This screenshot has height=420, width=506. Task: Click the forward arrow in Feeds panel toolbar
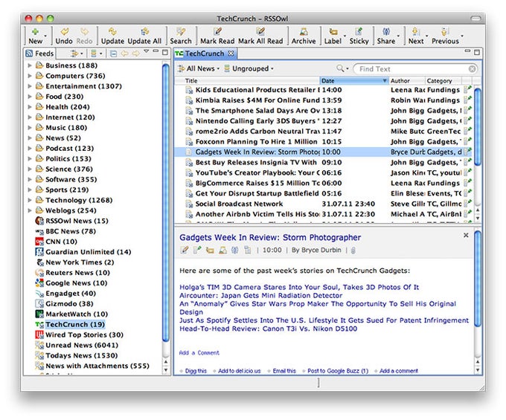(x=136, y=54)
